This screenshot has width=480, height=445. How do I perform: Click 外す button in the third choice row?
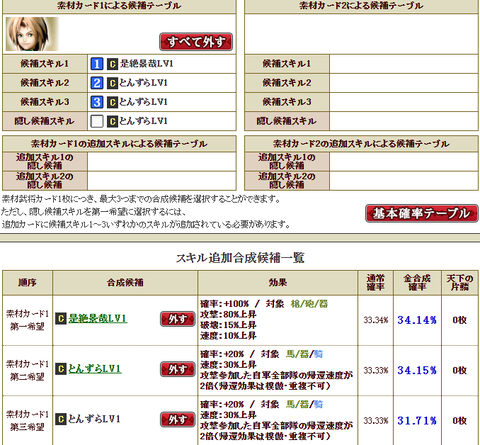(x=178, y=420)
